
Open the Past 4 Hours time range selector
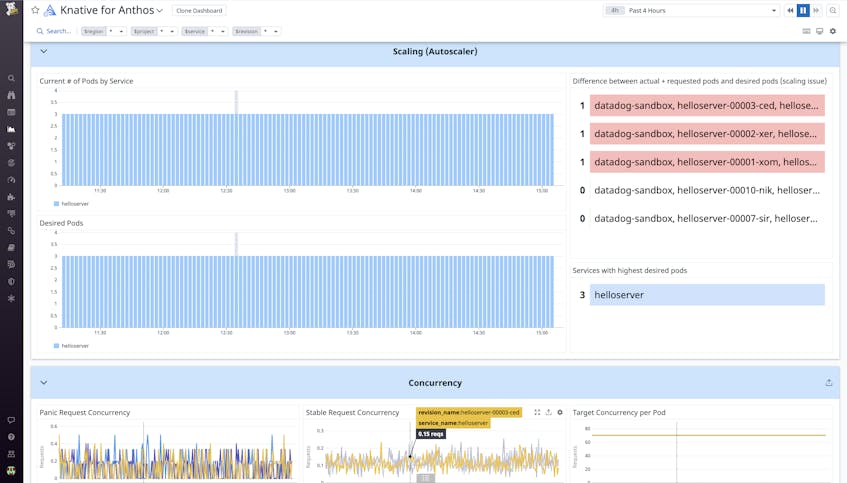pos(691,10)
